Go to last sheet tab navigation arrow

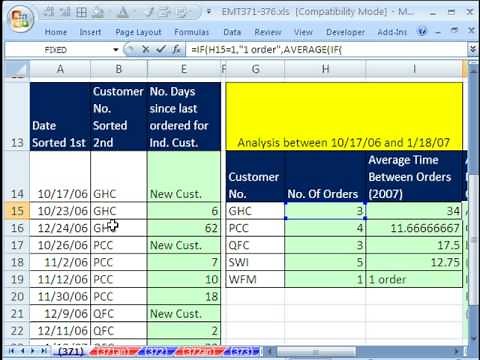coord(43,351)
